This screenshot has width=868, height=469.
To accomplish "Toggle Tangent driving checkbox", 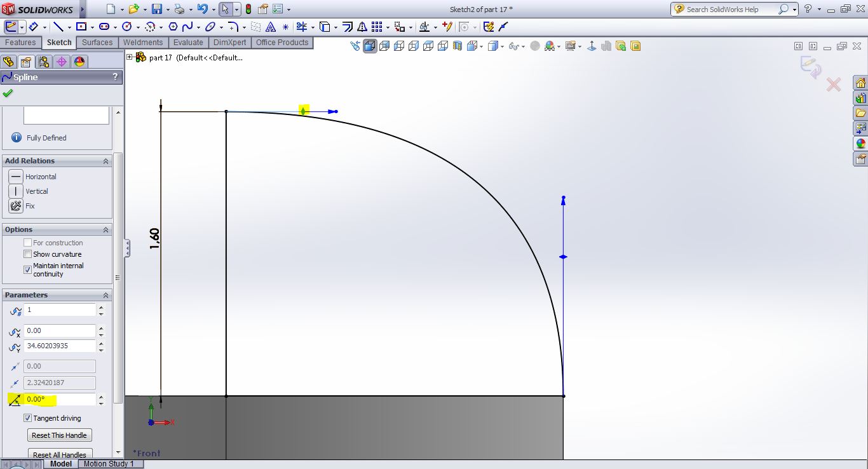I will point(27,418).
